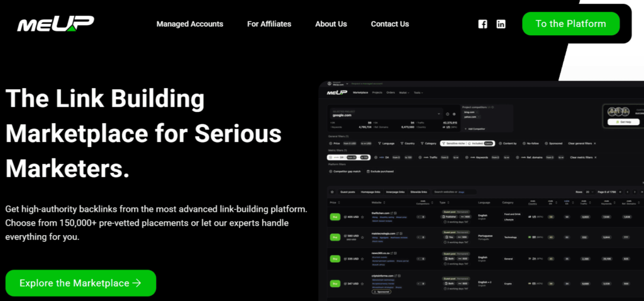Favorite the criptoinforme.com row with its star

click(362, 284)
